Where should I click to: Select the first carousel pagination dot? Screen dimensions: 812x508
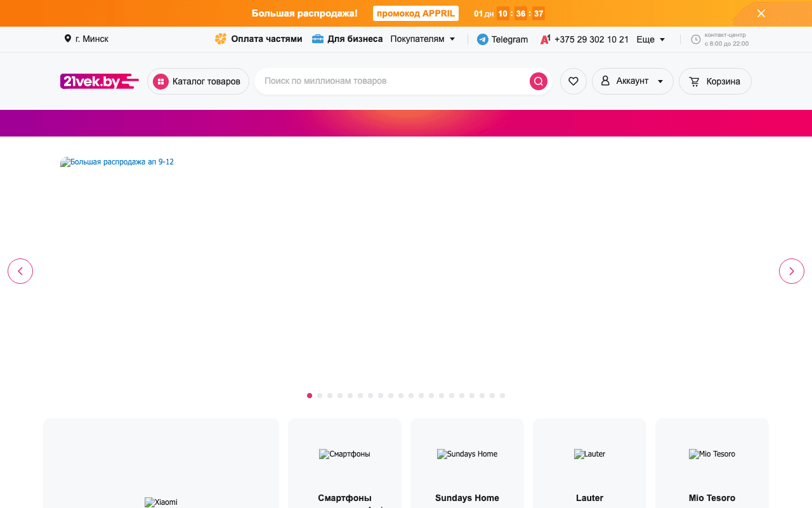click(x=310, y=396)
